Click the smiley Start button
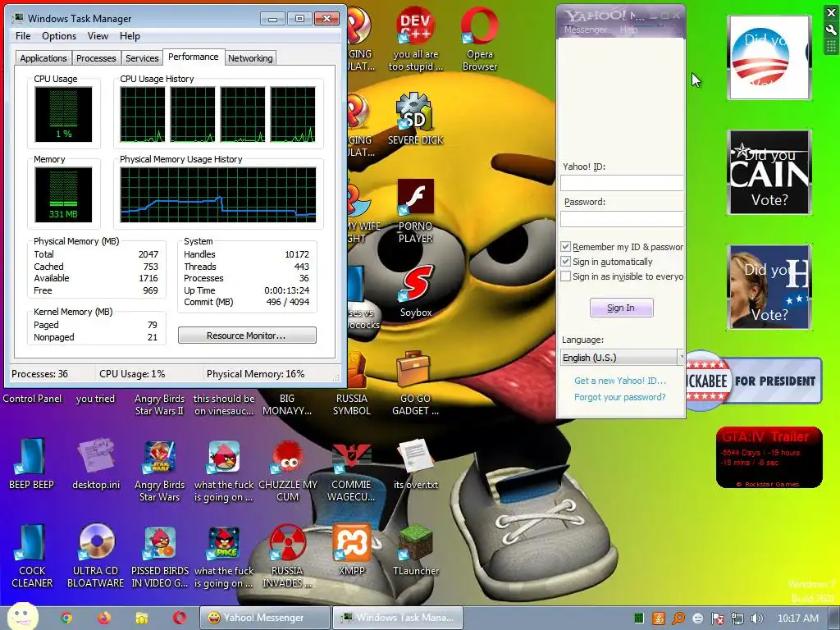The image size is (840, 630). click(x=22, y=616)
